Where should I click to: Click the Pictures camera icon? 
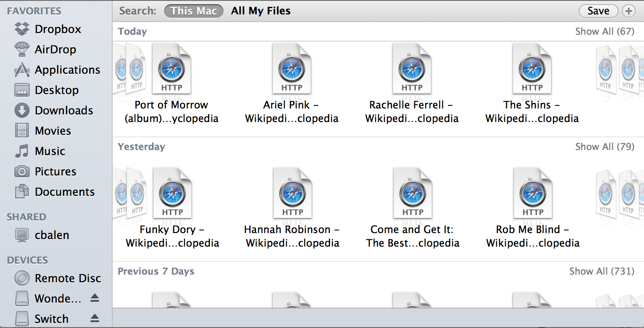click(x=22, y=171)
